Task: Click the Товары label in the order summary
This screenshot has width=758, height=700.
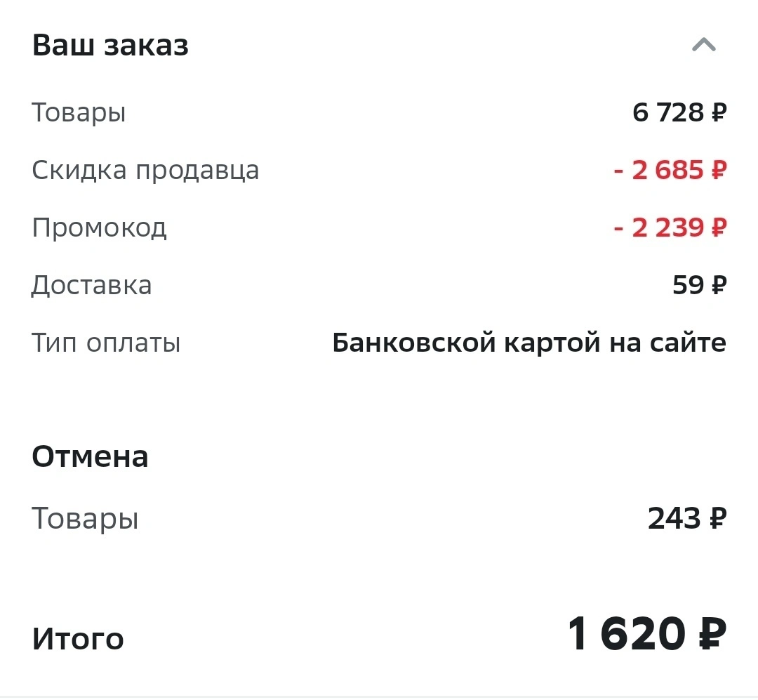Action: click(79, 113)
